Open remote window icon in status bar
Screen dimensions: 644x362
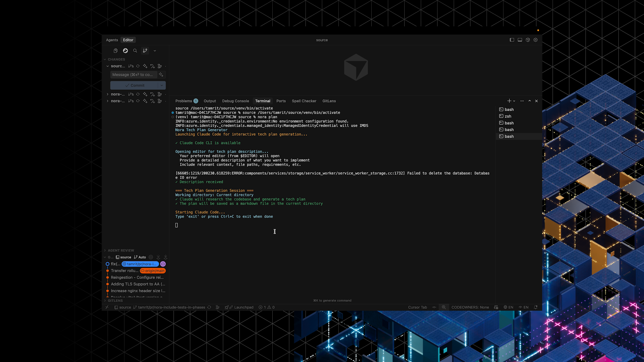pos(107,307)
